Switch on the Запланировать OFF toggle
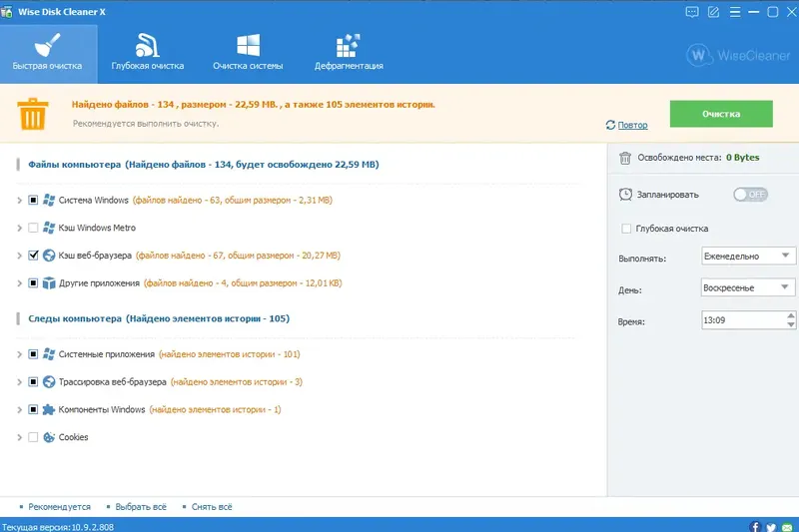This screenshot has height=532, width=799. (x=751, y=195)
